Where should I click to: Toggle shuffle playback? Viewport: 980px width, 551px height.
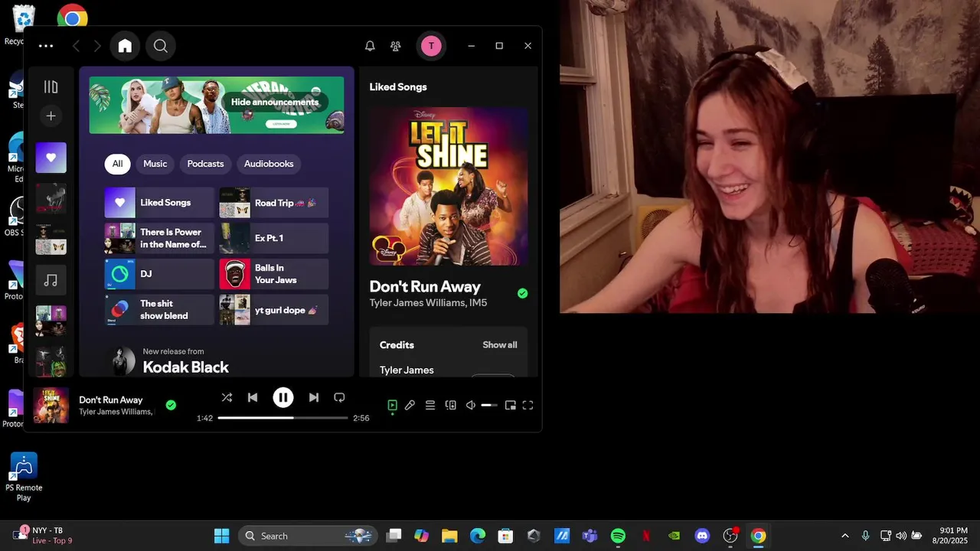[x=227, y=397]
